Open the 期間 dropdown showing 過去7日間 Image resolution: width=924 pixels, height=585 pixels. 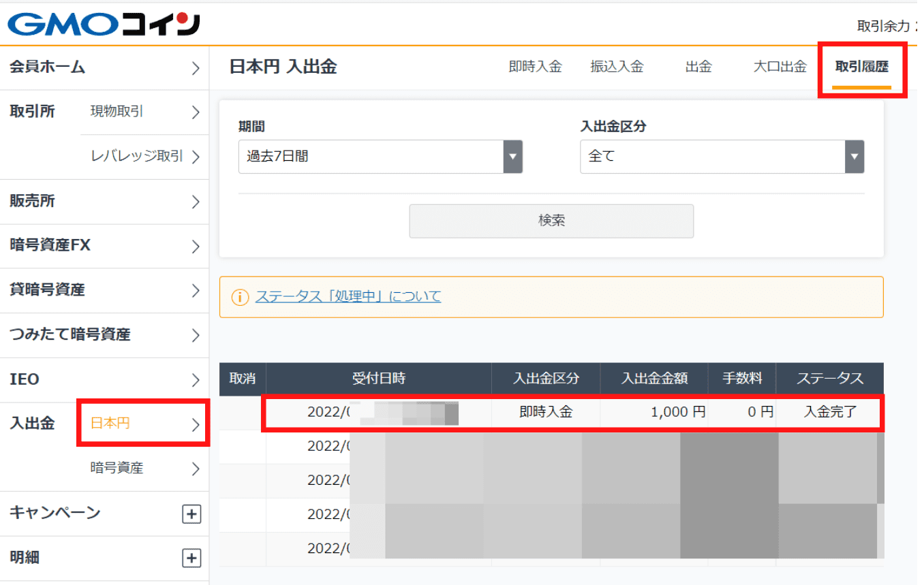point(380,157)
